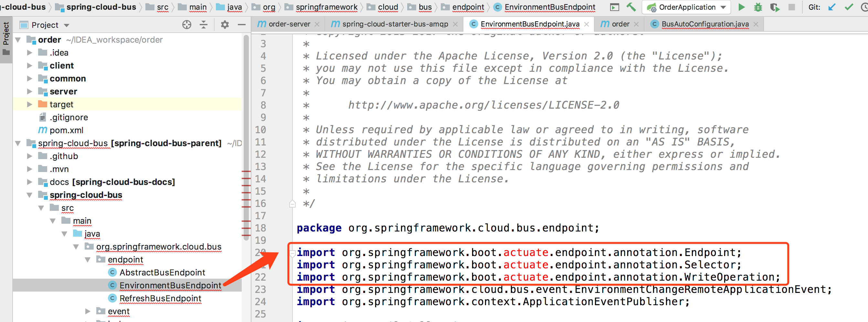Click the EnvironmentBusEndpoint breadcrumb
The height and width of the screenshot is (322, 868).
550,7
